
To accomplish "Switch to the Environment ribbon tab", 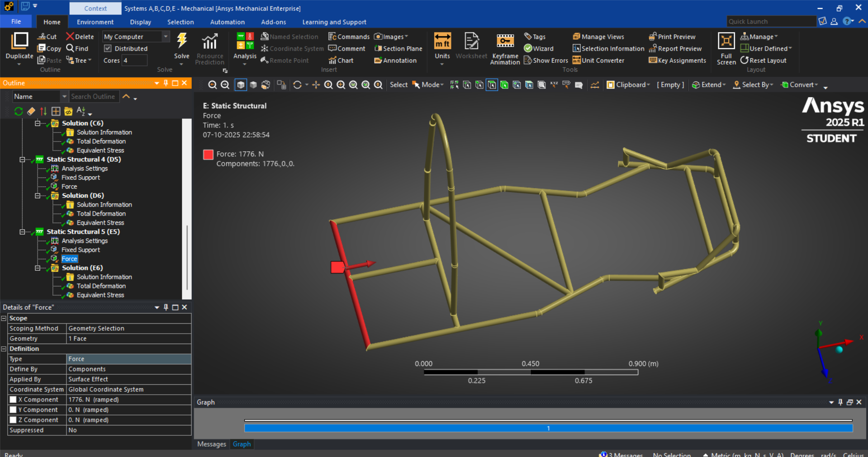I will point(95,22).
